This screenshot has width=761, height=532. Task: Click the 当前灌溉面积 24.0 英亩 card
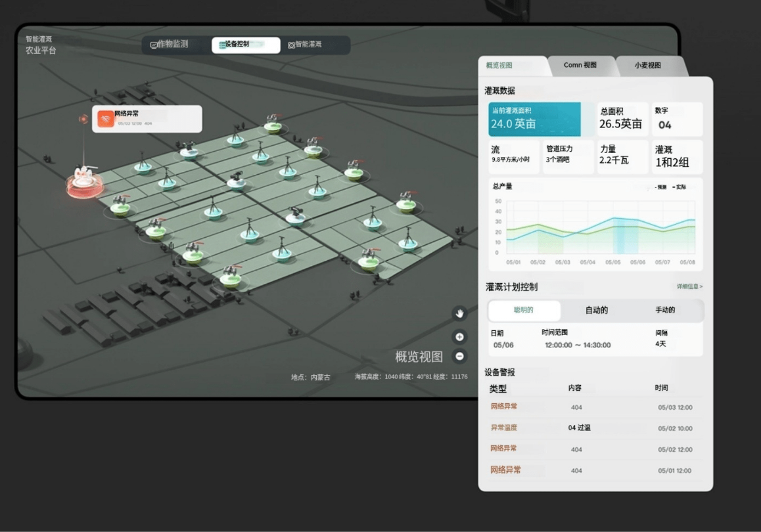[x=534, y=119]
